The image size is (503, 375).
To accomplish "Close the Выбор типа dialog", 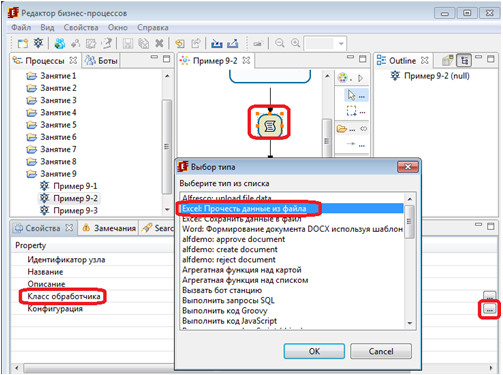I will click(408, 167).
